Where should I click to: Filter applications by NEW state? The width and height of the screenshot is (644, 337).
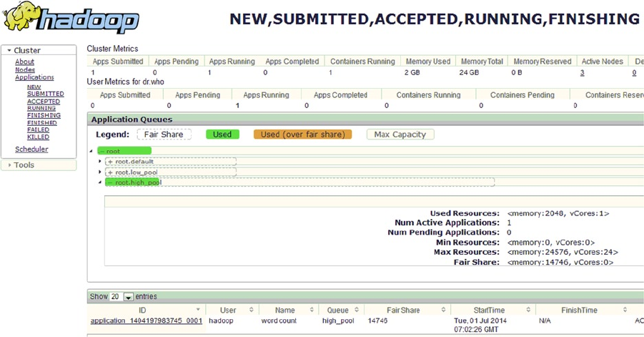click(x=34, y=87)
